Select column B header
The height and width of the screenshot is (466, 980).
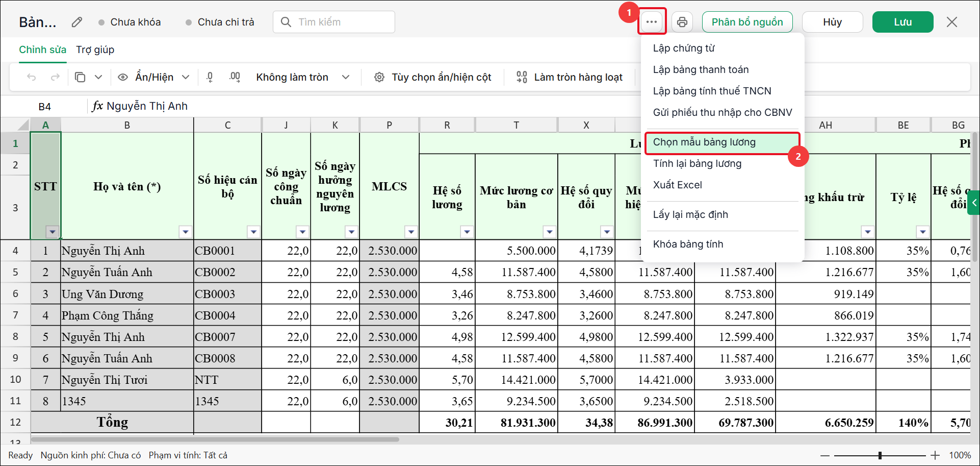(x=127, y=125)
